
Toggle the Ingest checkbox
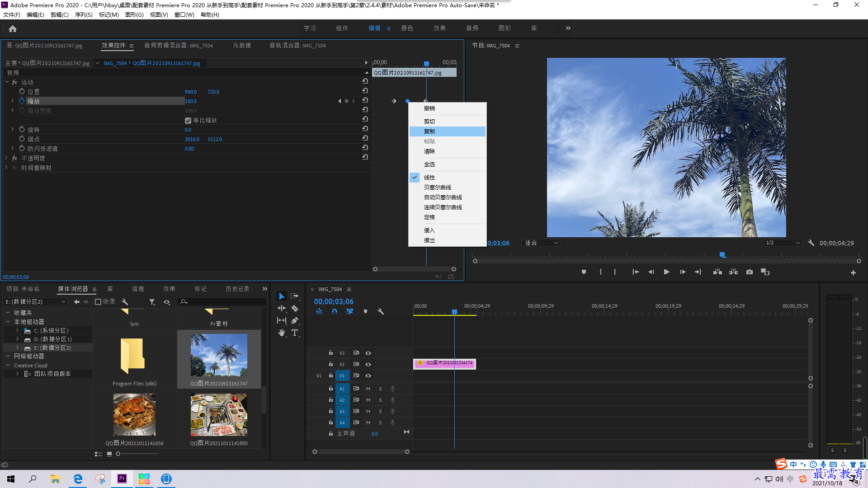[x=98, y=302]
